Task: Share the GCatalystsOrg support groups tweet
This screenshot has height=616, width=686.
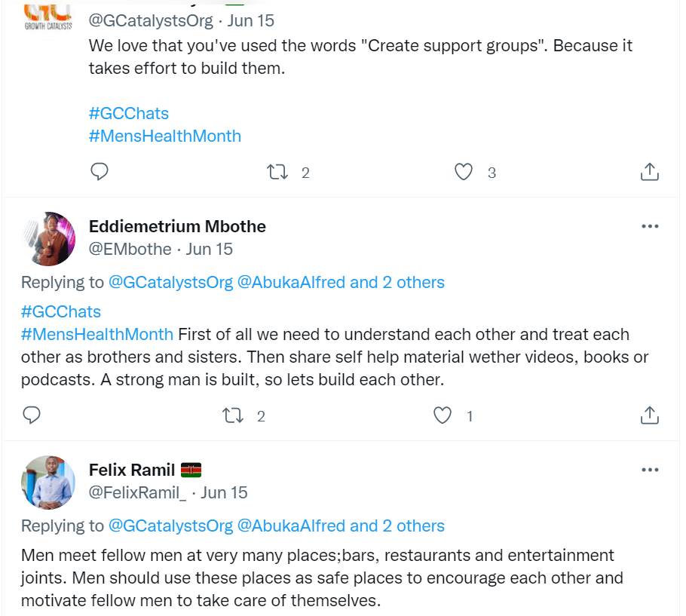Action: point(649,172)
